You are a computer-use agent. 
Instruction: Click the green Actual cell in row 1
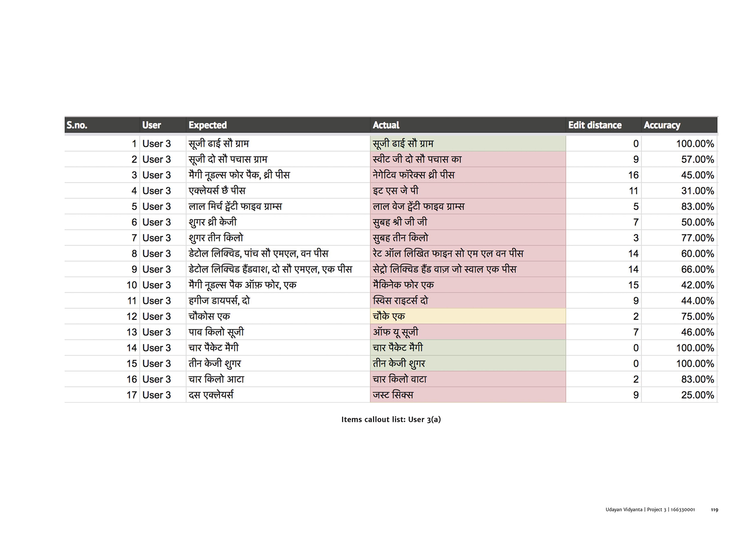[x=468, y=144]
